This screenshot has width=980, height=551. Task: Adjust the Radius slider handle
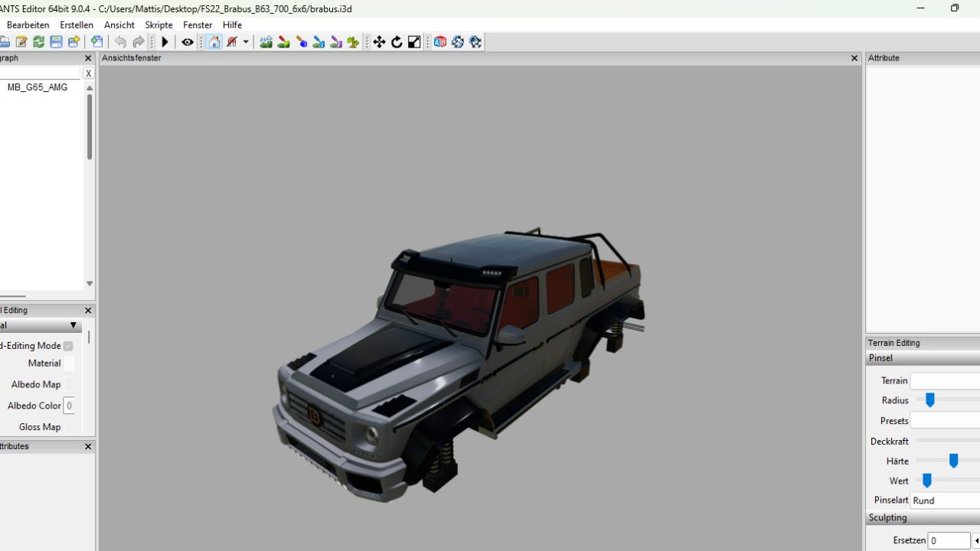click(930, 400)
